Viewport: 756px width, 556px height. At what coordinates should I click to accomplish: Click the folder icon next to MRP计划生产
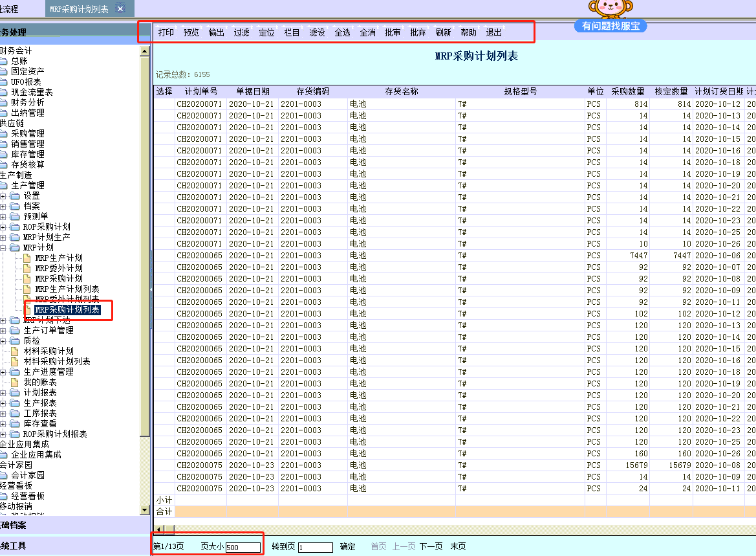[15, 237]
